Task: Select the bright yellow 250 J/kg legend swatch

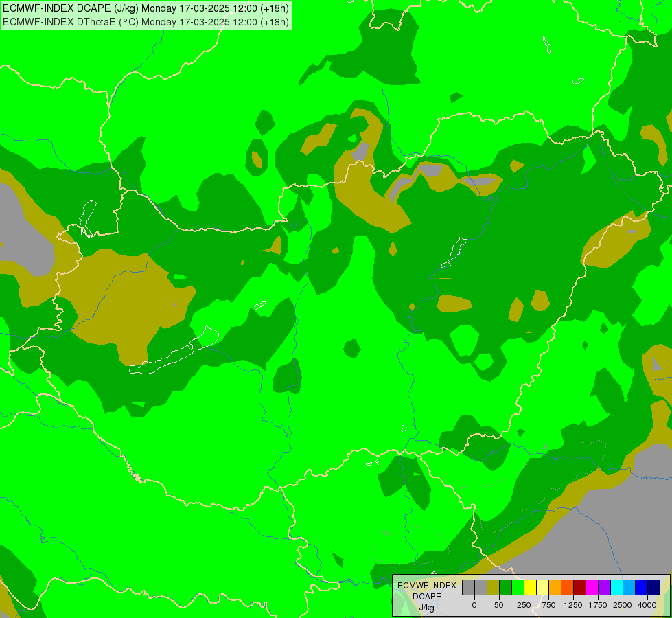Action: 530,588
